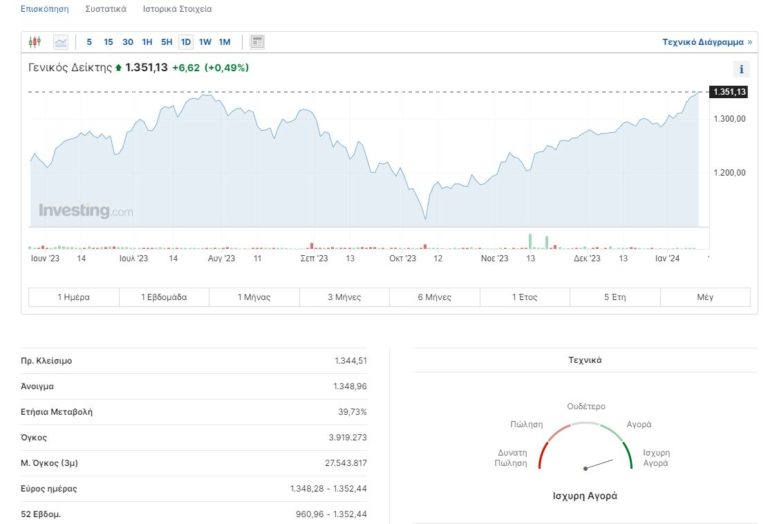Select the area chart type icon
Screen dimensions: 768x524
tap(61, 42)
